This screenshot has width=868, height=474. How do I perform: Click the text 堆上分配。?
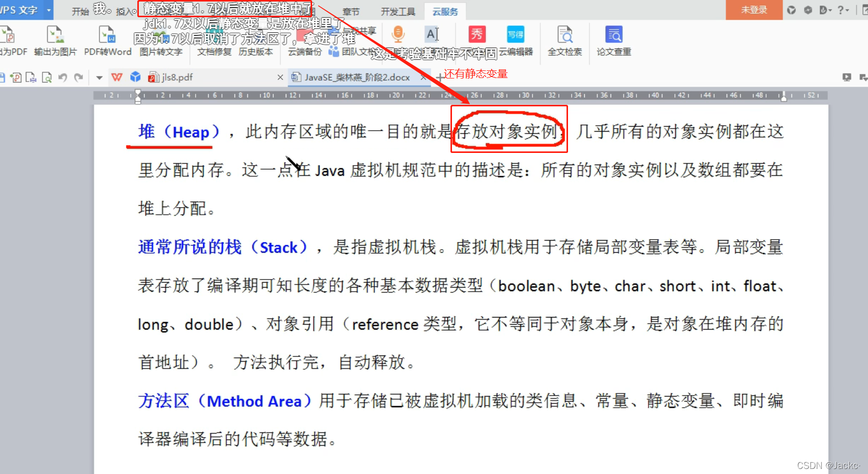[176, 209]
